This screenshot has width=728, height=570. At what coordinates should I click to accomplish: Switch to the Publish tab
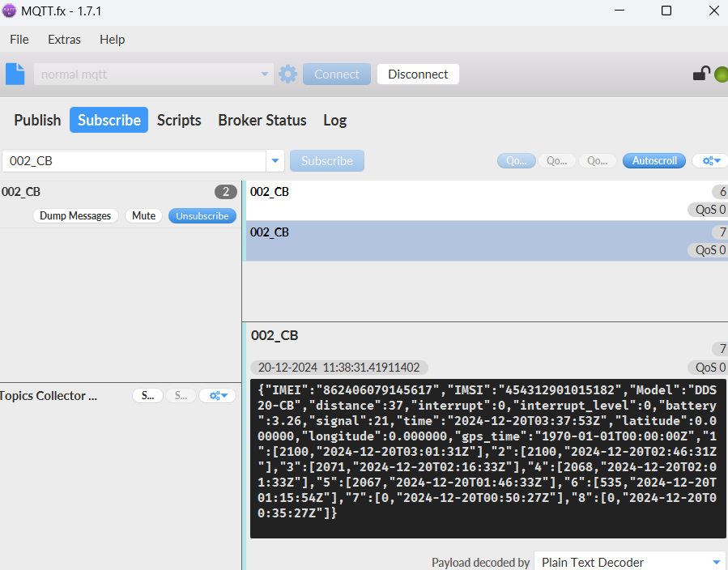pos(37,120)
